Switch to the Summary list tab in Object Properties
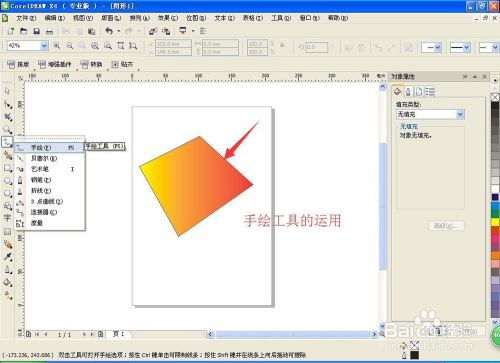This screenshot has width=500, height=363. (x=430, y=91)
